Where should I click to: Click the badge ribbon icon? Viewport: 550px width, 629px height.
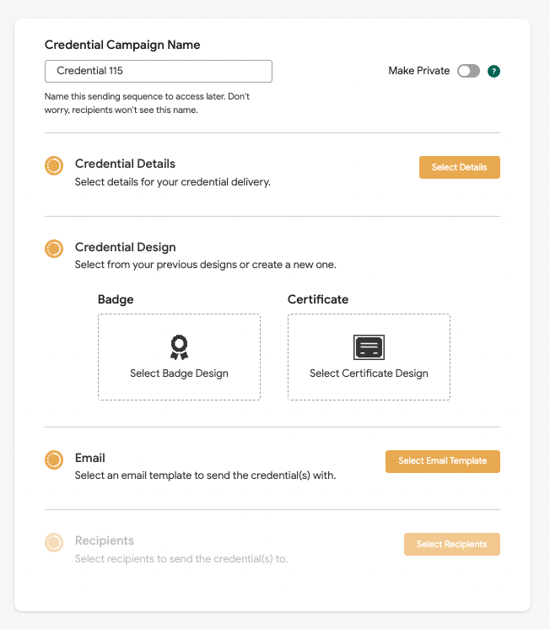[179, 347]
